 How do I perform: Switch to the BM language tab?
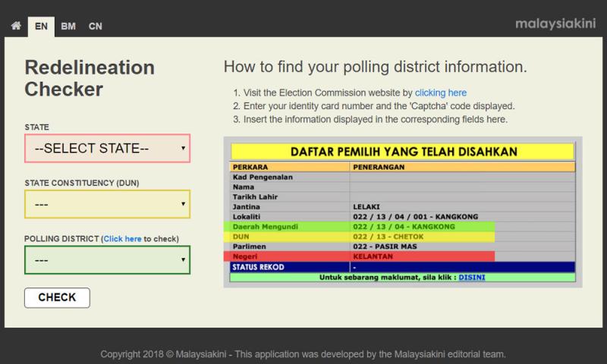tap(68, 27)
